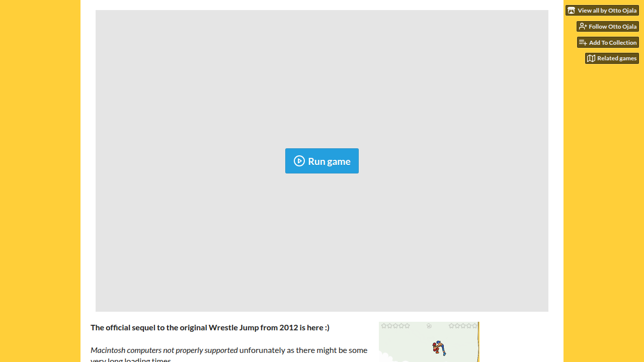644x362 pixels.
Task: Click the left row of stars in the game screenshot
Action: point(395,326)
